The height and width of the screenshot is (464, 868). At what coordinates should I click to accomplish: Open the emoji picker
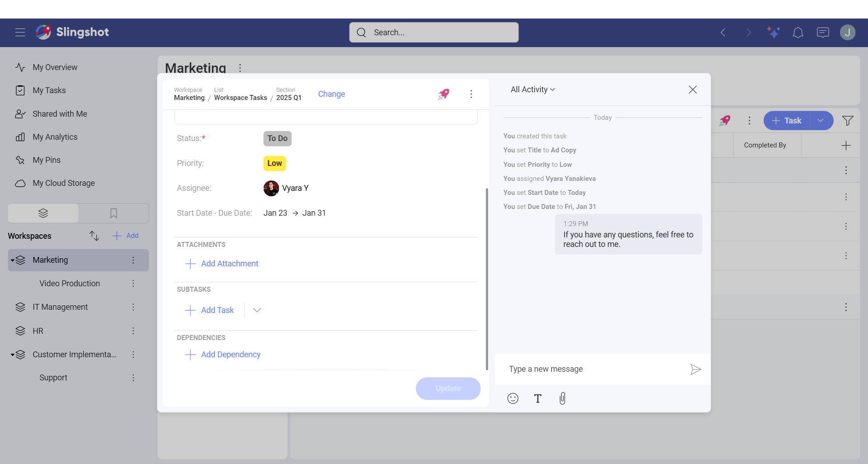[x=513, y=398]
